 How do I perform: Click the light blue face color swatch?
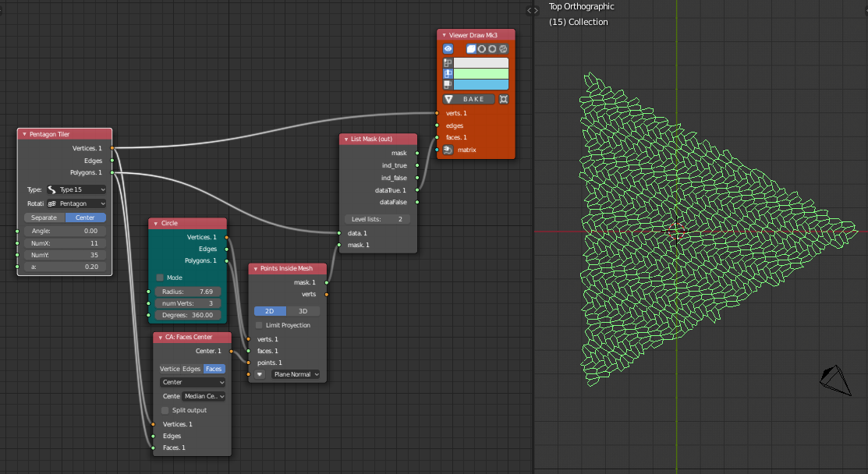480,84
